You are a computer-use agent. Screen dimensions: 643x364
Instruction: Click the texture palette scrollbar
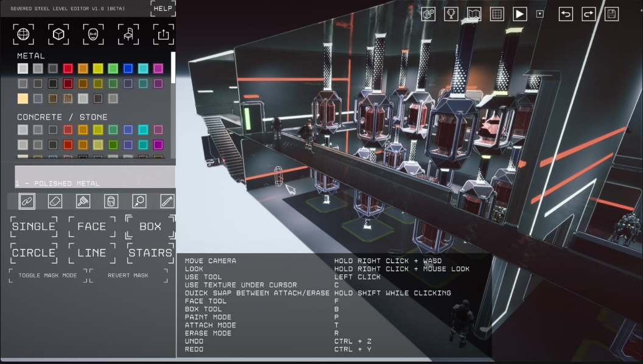coord(174,68)
